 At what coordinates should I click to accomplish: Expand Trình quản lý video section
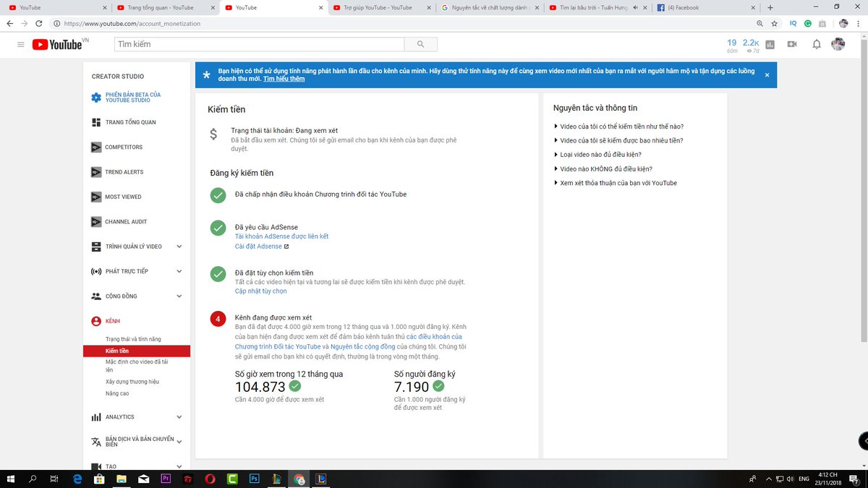point(179,247)
